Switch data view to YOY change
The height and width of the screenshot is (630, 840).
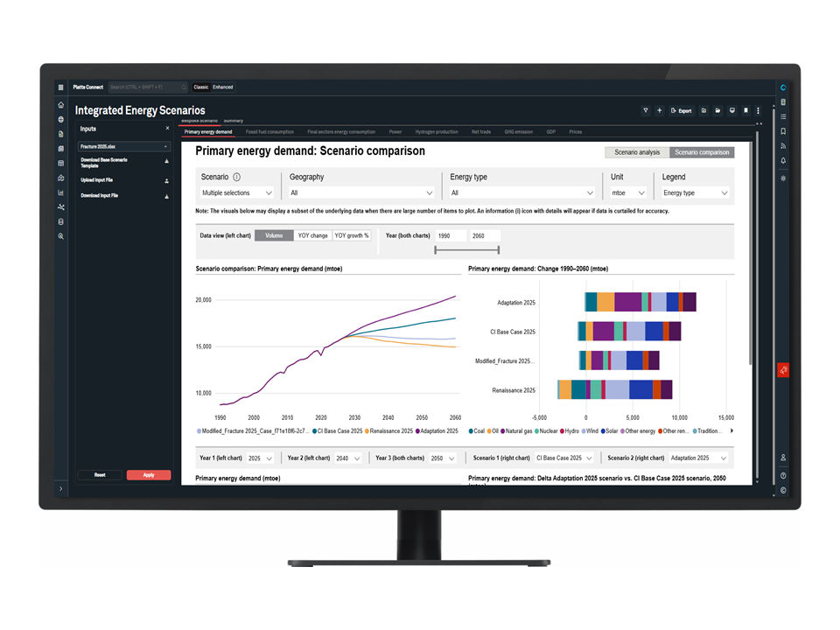[312, 235]
